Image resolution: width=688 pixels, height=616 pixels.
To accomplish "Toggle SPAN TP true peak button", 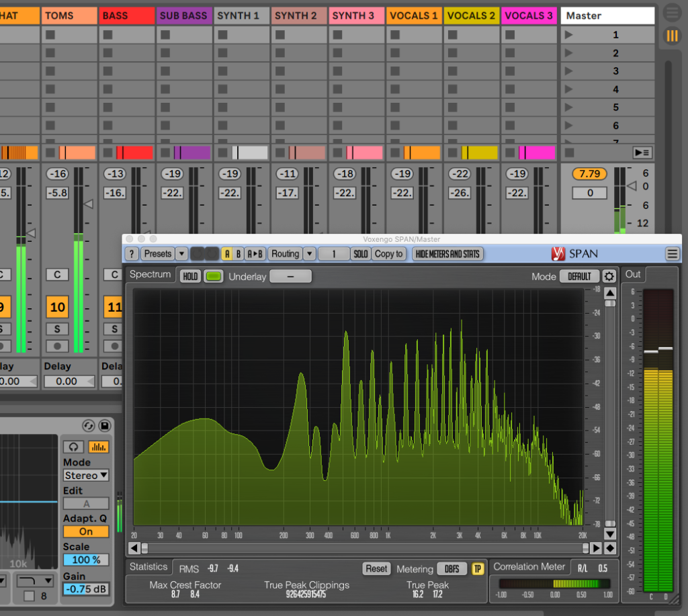I will tap(478, 569).
